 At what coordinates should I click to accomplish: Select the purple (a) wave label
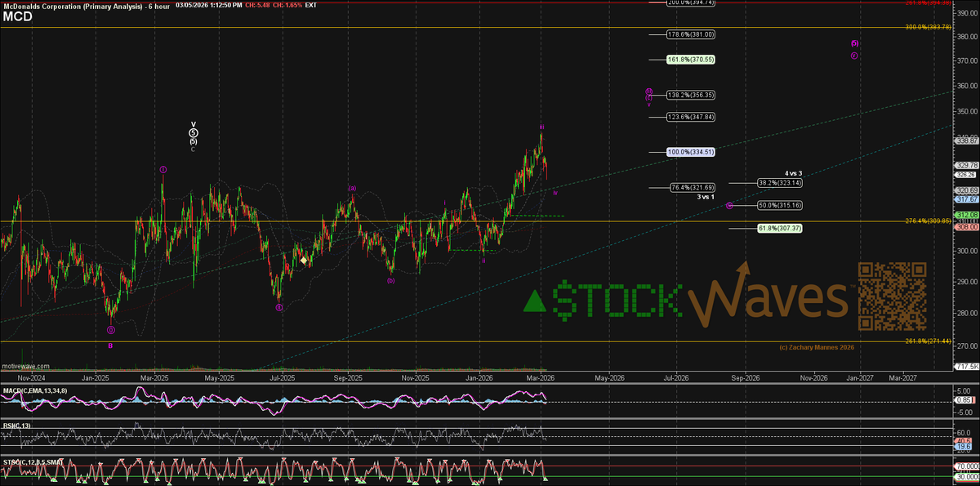(352, 188)
